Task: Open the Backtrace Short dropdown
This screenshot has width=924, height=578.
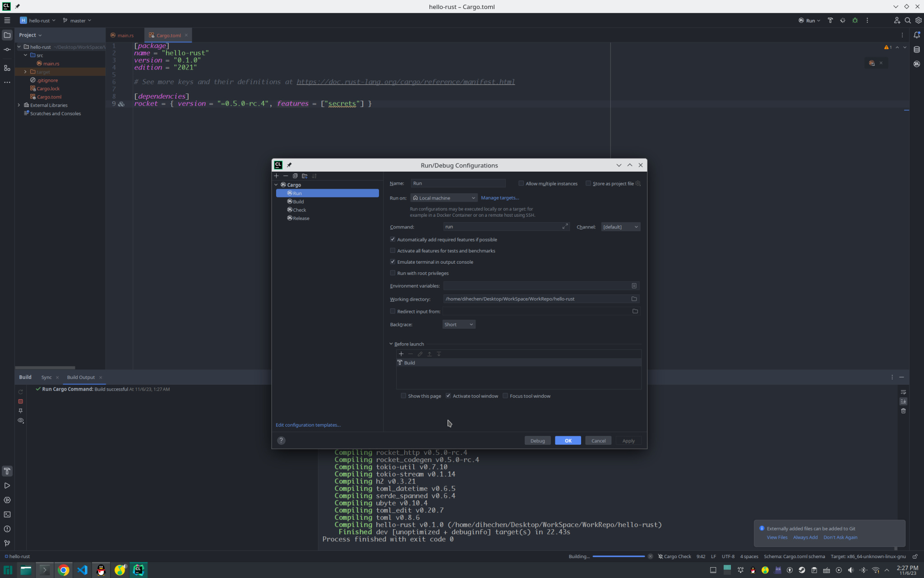Action: coord(458,324)
